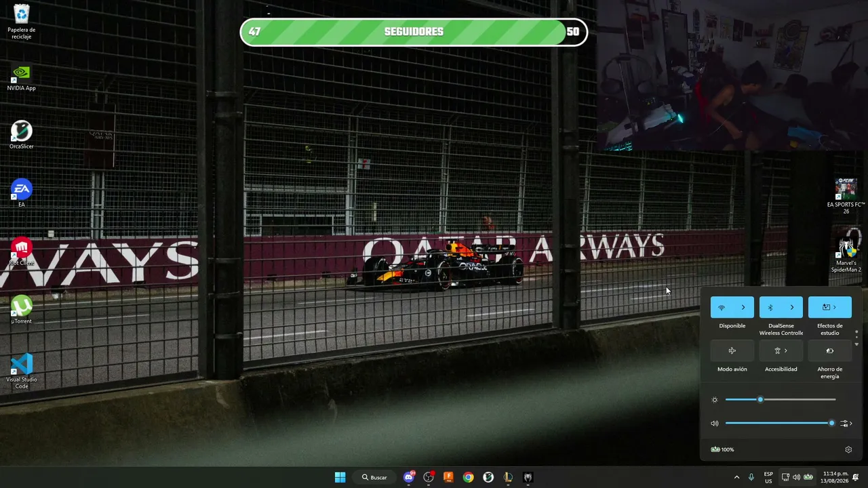This screenshot has height=488, width=868.
Task: Toggle Wi-Fi off in quick settings
Action: (722, 308)
